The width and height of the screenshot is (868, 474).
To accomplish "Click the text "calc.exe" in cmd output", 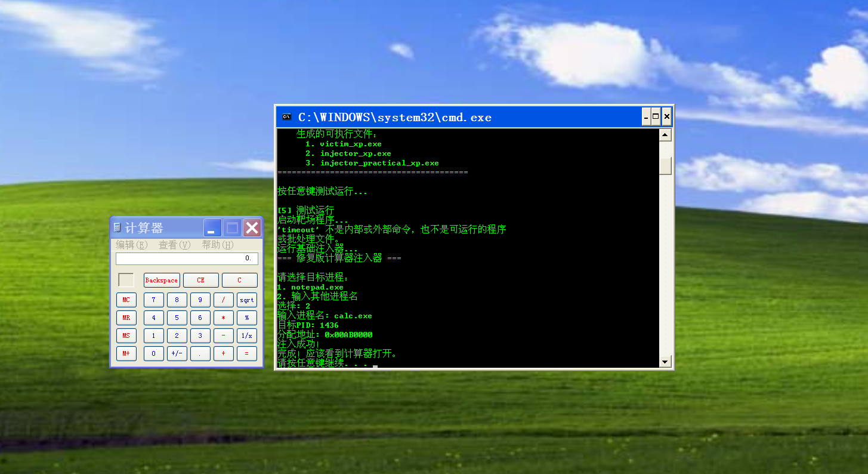I will [353, 316].
